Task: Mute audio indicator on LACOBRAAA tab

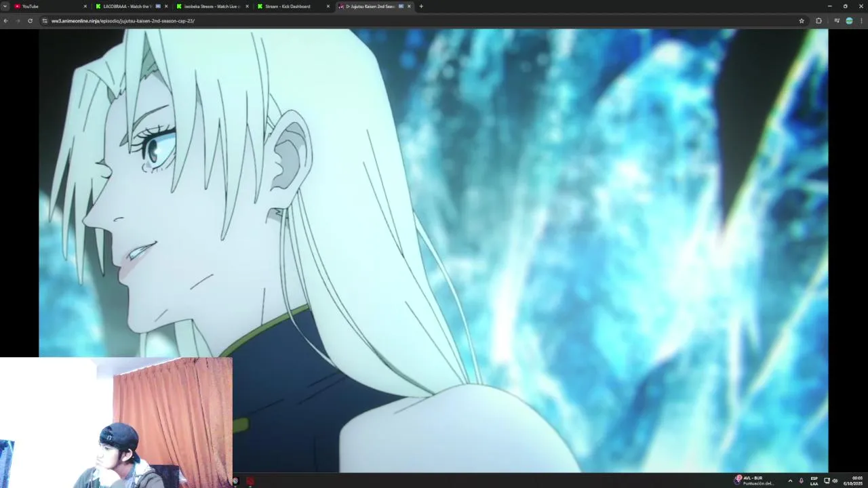Action: 158,6
